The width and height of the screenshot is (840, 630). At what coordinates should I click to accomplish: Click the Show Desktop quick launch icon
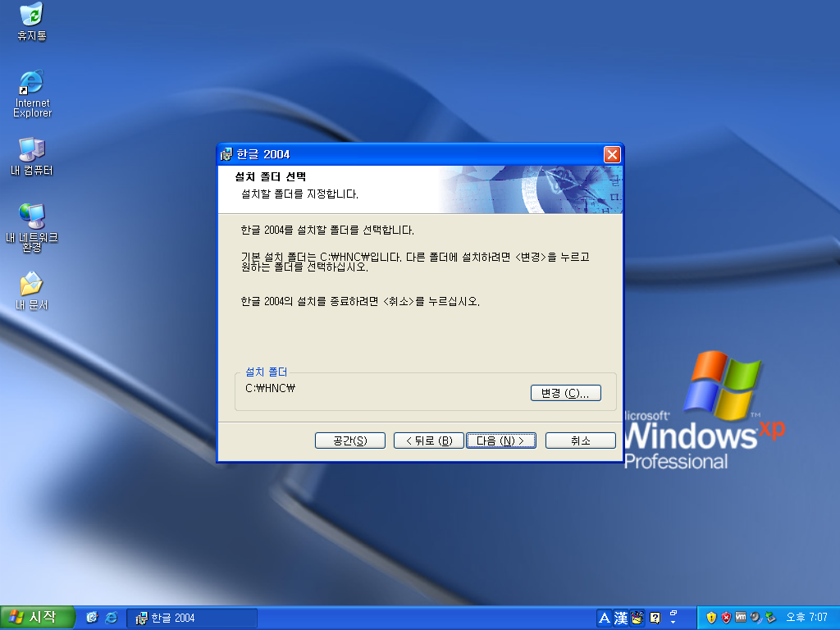click(x=92, y=617)
